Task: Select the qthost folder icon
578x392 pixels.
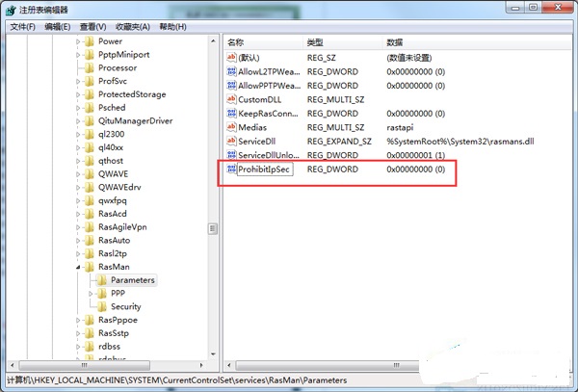Action: click(x=90, y=161)
